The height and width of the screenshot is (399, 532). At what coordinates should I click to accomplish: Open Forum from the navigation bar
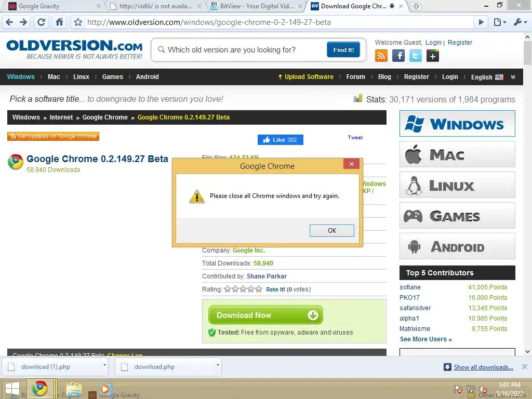coord(355,77)
